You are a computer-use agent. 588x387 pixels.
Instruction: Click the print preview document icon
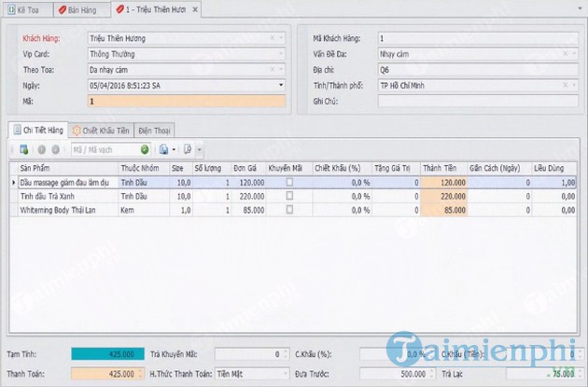click(188, 149)
